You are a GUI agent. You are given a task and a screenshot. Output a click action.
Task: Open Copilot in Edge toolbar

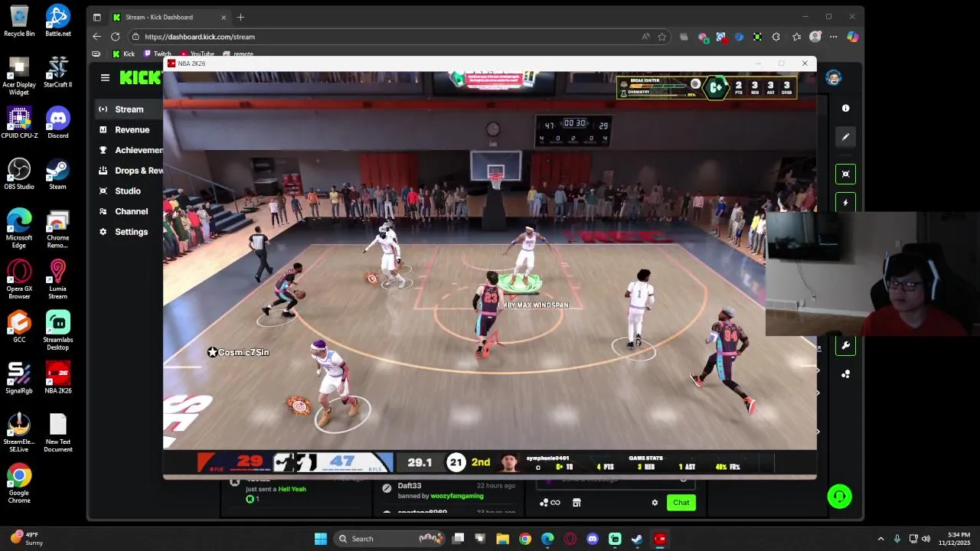coord(852,37)
